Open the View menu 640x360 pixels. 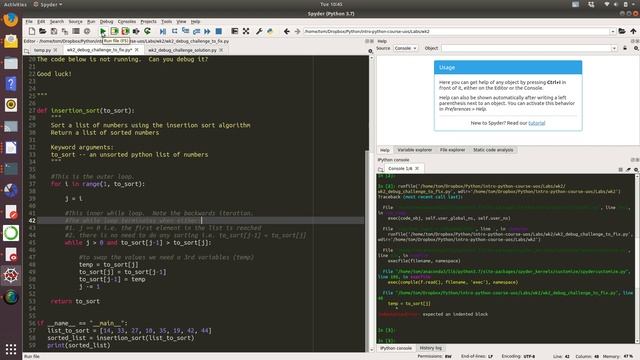point(181,22)
